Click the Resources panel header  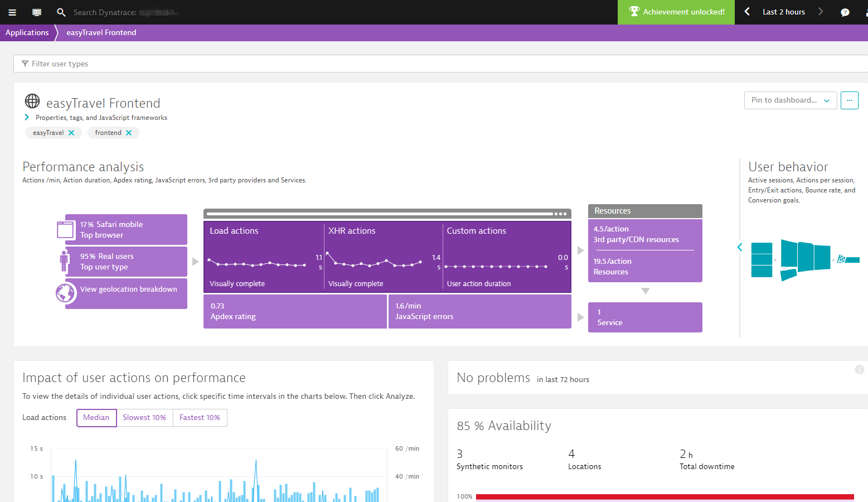point(645,211)
